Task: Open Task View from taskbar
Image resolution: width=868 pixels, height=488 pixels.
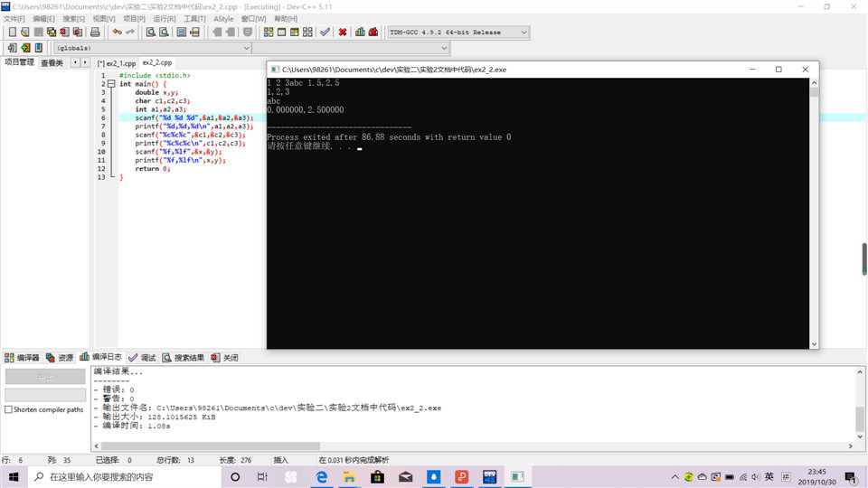Action: click(x=262, y=476)
